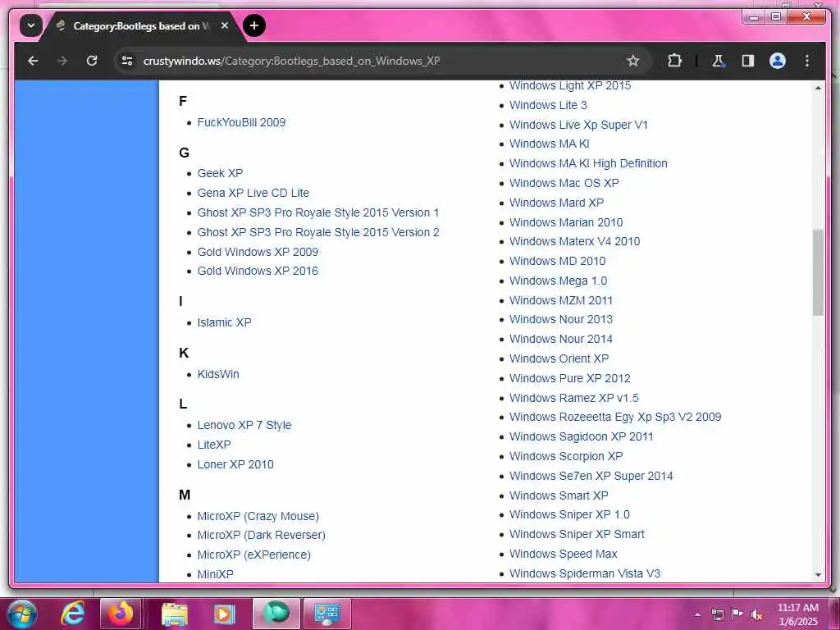
Task: Click the page scrollbar up arrow
Action: click(818, 88)
